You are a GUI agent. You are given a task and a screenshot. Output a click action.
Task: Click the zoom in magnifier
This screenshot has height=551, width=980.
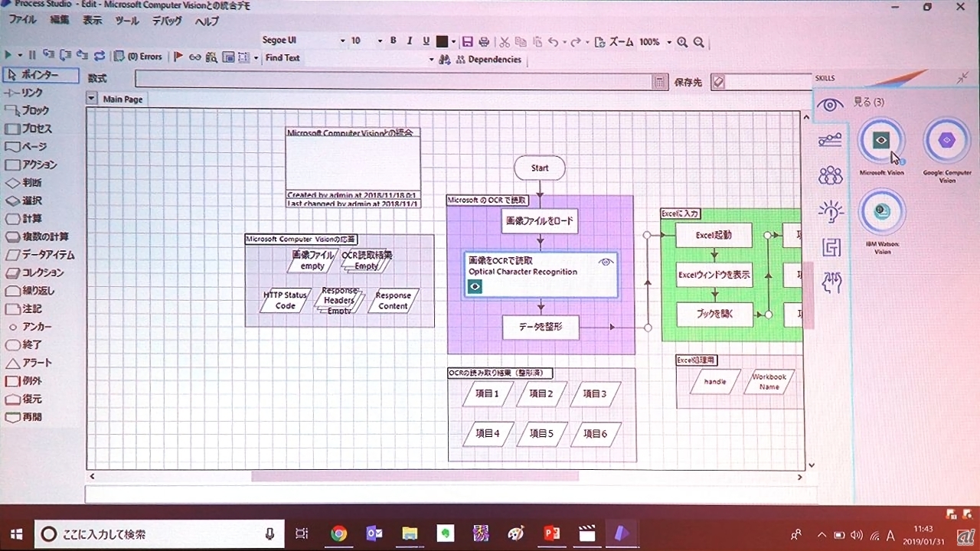pyautogui.click(x=682, y=42)
